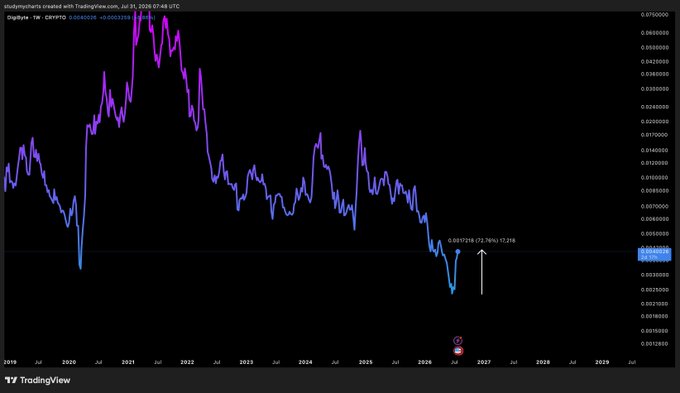The height and width of the screenshot is (393, 680).
Task: Click the 2022 label on time axis
Action: pos(187,362)
